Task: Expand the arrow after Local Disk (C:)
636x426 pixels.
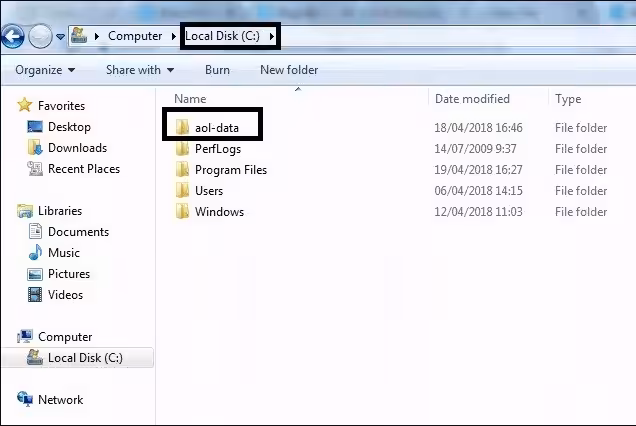Action: click(272, 36)
